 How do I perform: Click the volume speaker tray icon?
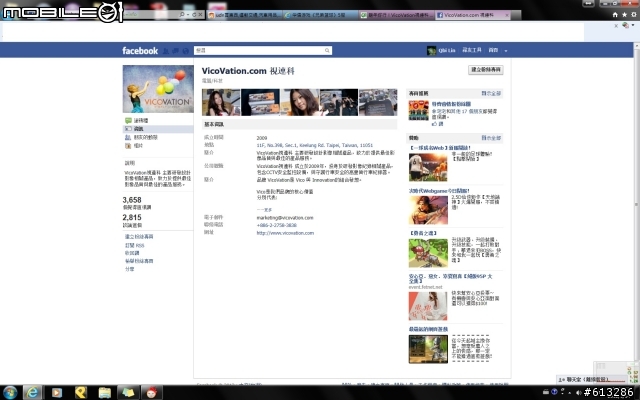point(578,393)
